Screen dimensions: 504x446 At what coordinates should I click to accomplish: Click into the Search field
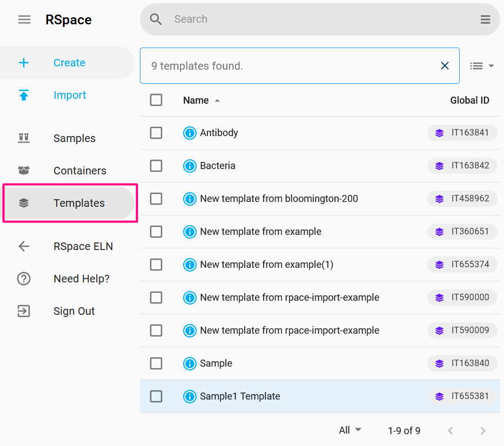coord(321,19)
